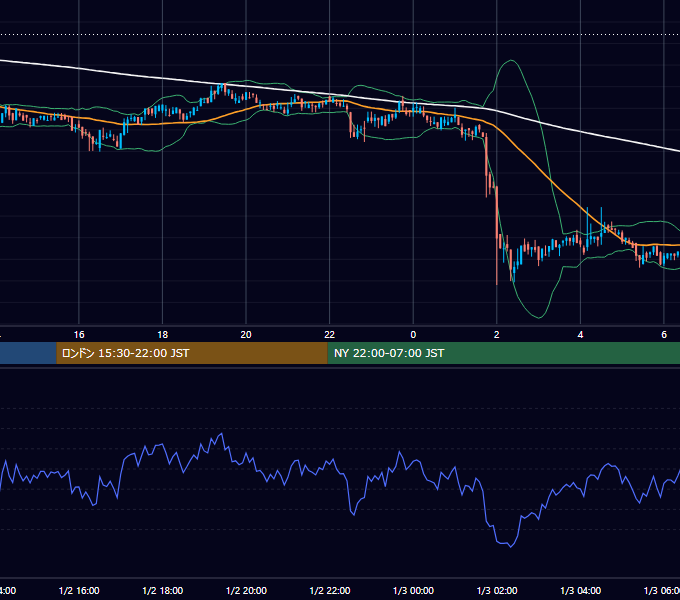
Task: Click the upper axis label 0
Action: [413, 334]
